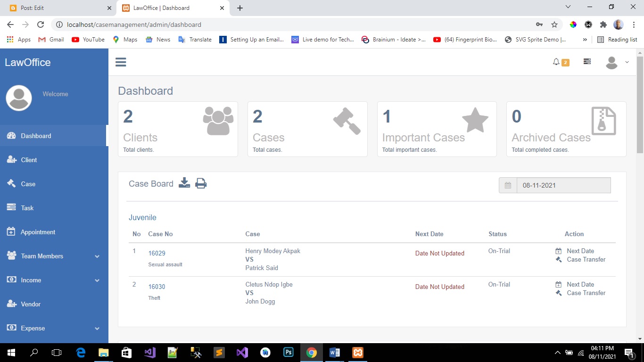644x362 pixels.
Task: Open the notifications bell
Action: tap(557, 62)
